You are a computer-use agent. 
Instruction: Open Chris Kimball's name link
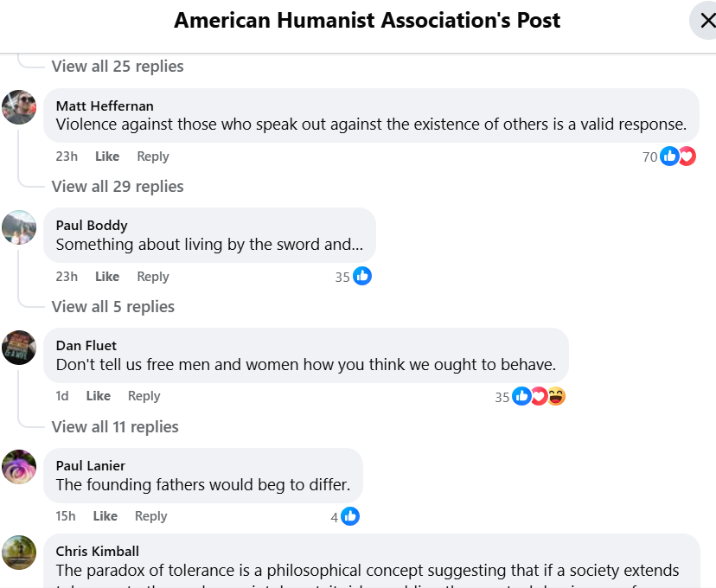tap(97, 552)
